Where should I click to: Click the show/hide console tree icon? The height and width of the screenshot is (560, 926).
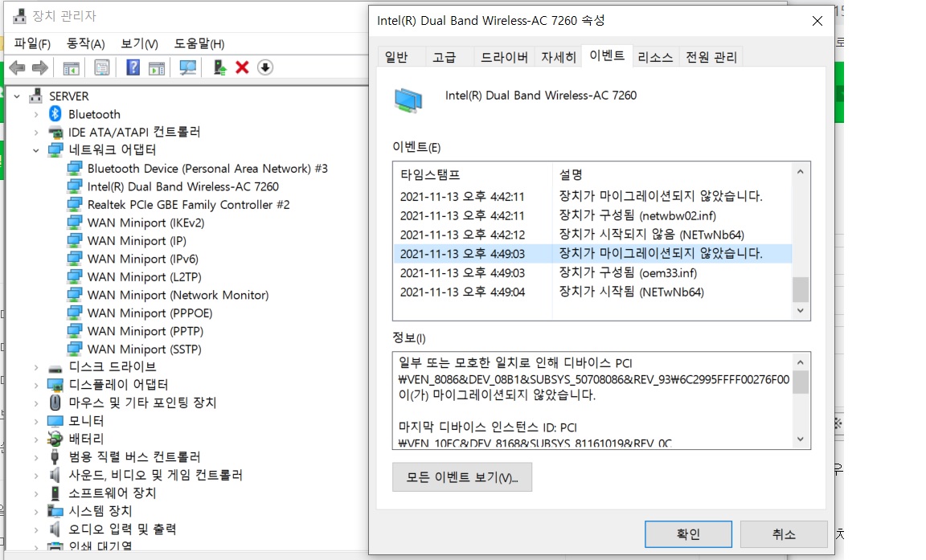tap(71, 67)
